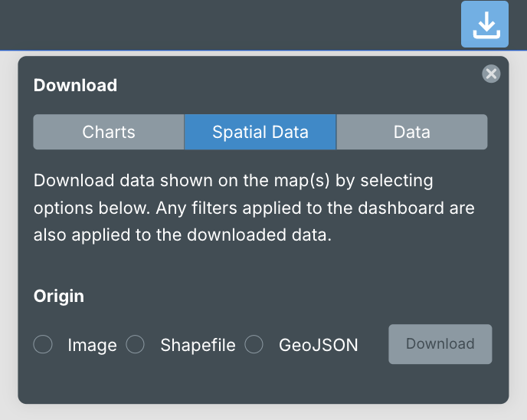Close the Download panel with the X icon
The image size is (527, 420).
[x=491, y=74]
